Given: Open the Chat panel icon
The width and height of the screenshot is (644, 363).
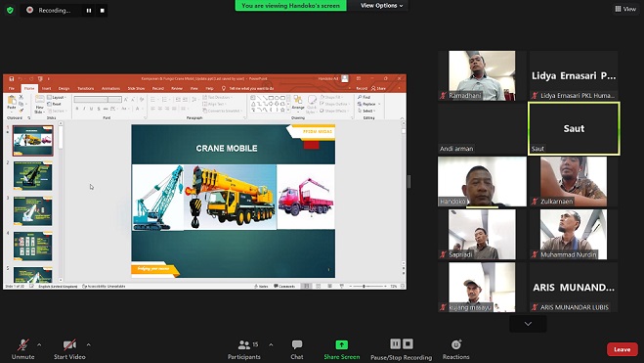Looking at the screenshot, I should tap(297, 344).
